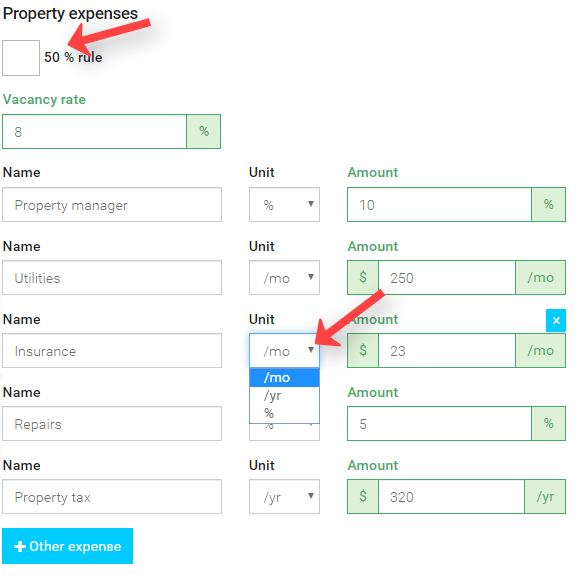578x584 pixels.
Task: Collapse the open Insurance unit dropdown
Action: 284,350
